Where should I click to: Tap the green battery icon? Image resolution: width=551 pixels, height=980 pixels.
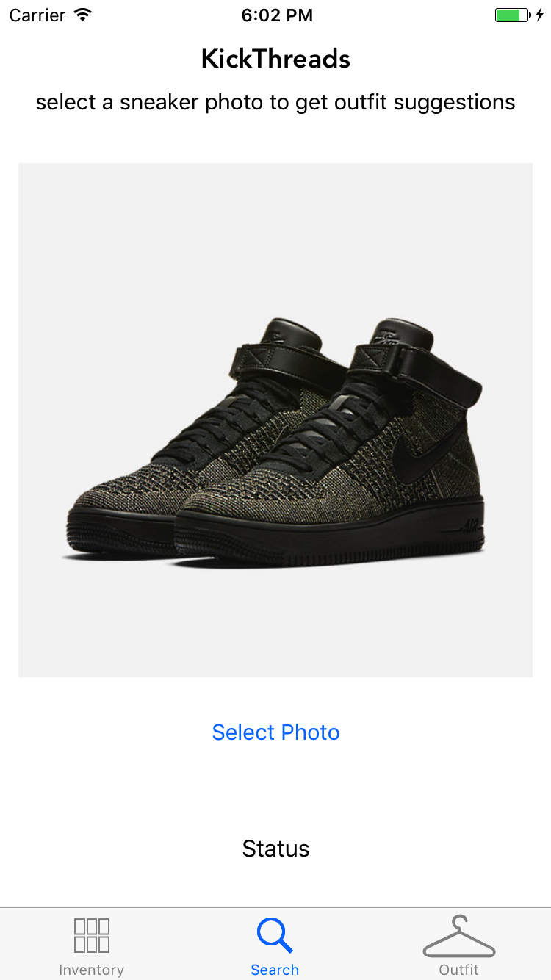513,15
